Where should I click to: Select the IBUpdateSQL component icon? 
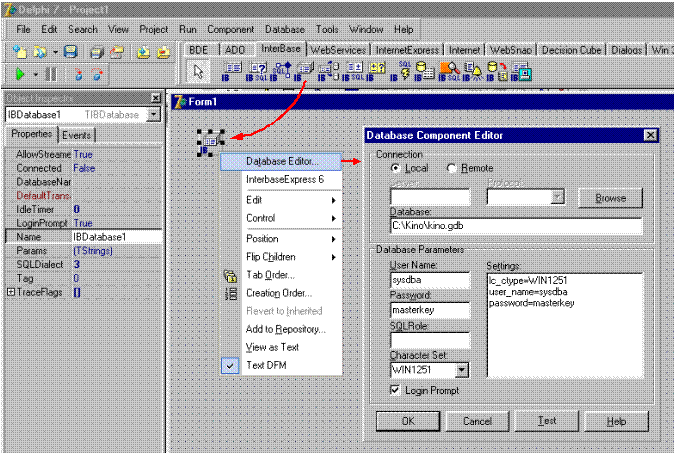[353, 71]
